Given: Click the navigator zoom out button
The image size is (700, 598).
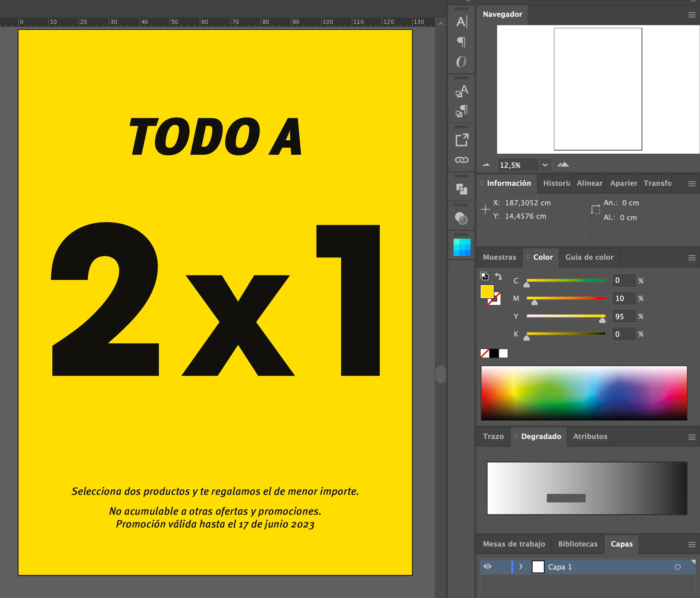Looking at the screenshot, I should tap(486, 165).
